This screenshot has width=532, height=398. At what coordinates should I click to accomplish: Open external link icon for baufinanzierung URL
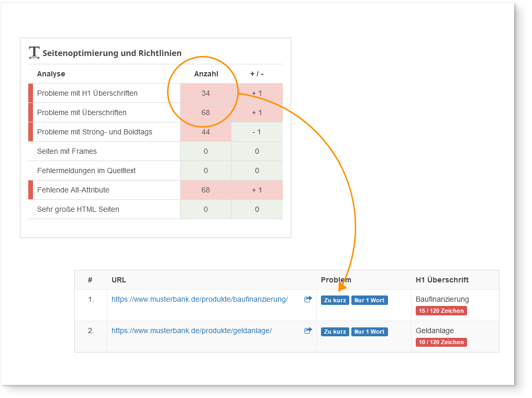[308, 299]
